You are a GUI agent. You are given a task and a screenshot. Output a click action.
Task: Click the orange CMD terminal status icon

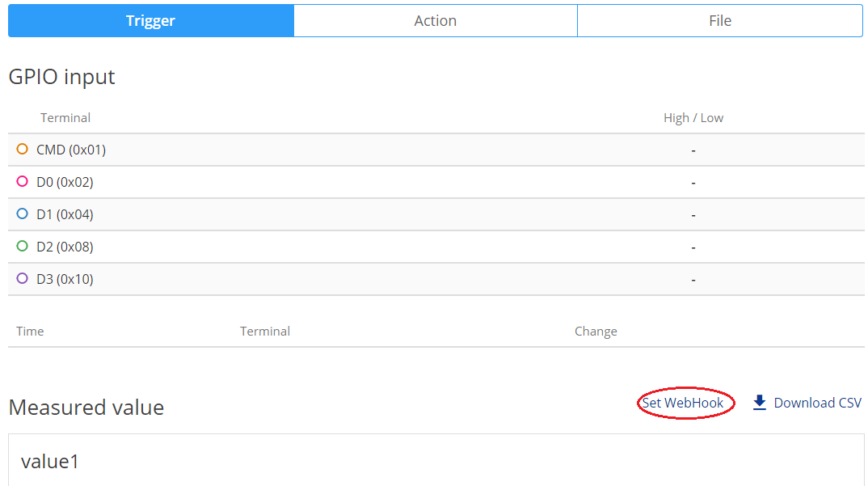tap(22, 150)
